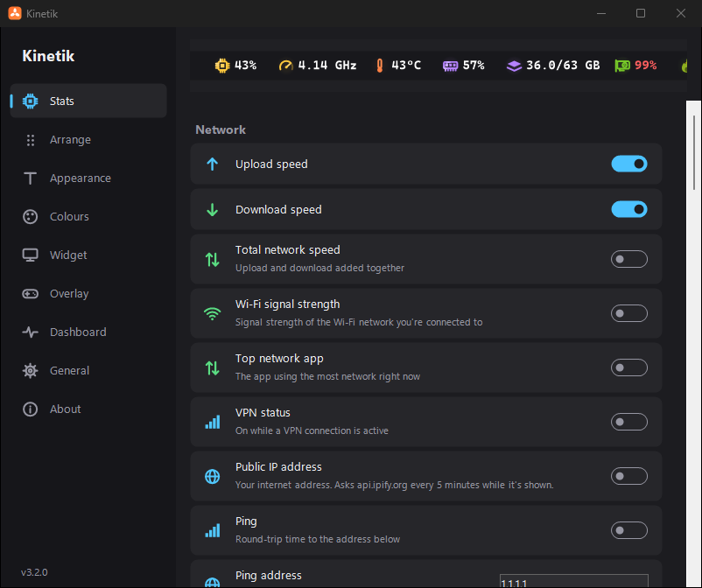702x588 pixels.
Task: Click the GPU usage card icon
Action: click(622, 66)
